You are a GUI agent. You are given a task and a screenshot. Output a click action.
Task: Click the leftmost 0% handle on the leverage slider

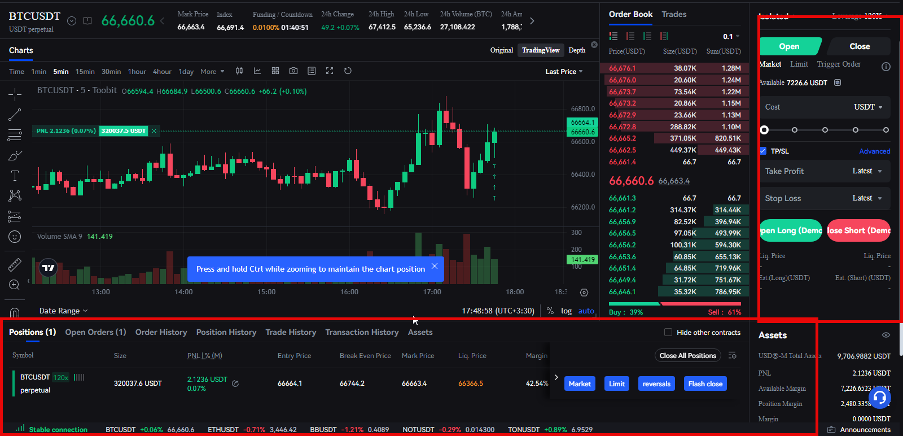764,130
